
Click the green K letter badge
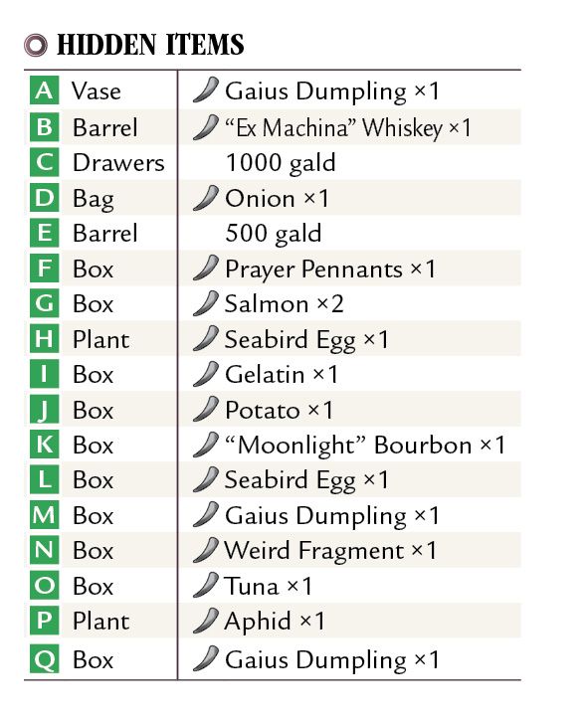click(44, 445)
